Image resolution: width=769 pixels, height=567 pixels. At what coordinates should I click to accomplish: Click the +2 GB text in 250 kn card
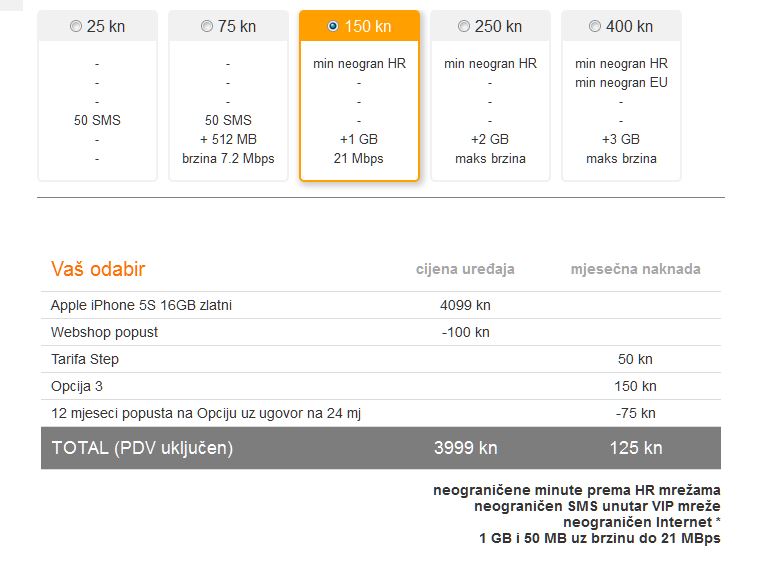(x=490, y=139)
